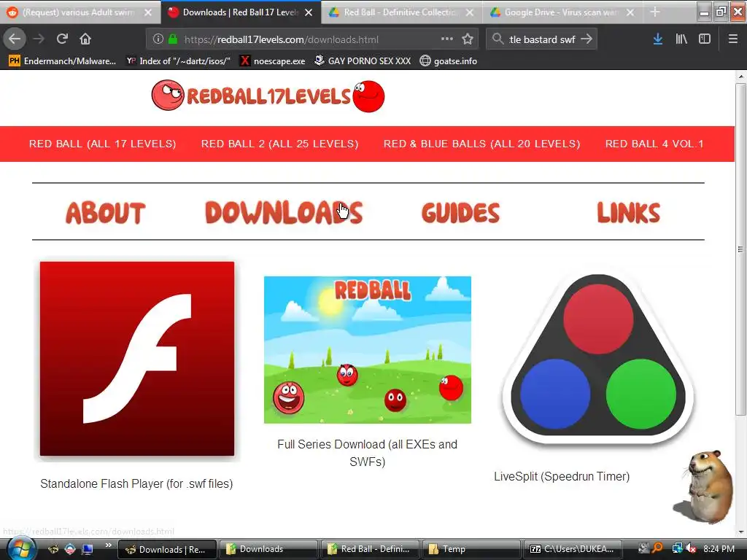Go to the LINKS section
The width and height of the screenshot is (747, 560).
point(629,212)
